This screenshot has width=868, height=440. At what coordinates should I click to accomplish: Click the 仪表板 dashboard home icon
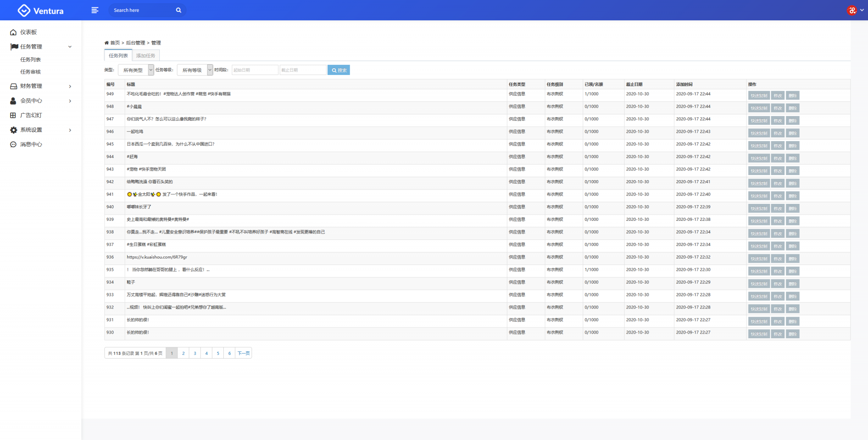(13, 32)
